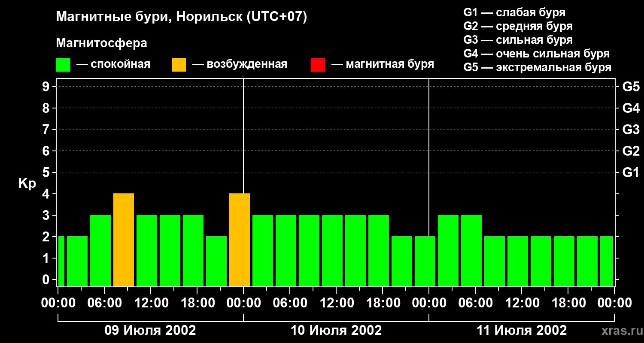Viewport: 644px width, 343px height.
Task: Select the chart title 'Магнитные бури, Норильск (UTC+07)'
Action: [182, 17]
